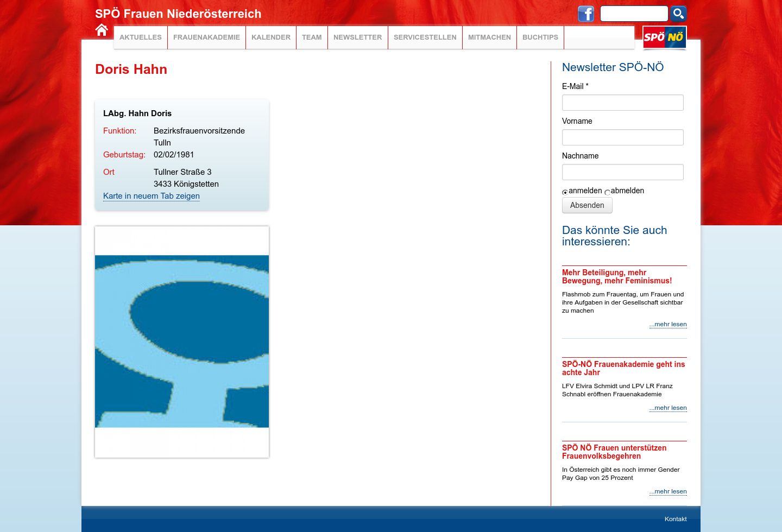Open the Aktuelles menu

(x=141, y=37)
